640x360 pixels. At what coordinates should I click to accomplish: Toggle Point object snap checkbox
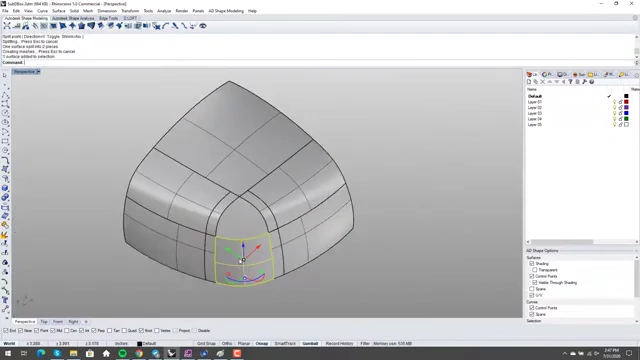pyautogui.click(x=37, y=331)
